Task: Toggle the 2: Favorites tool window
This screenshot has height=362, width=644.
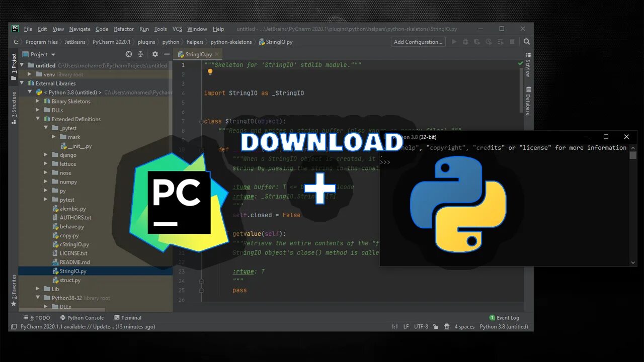Action: point(14,291)
